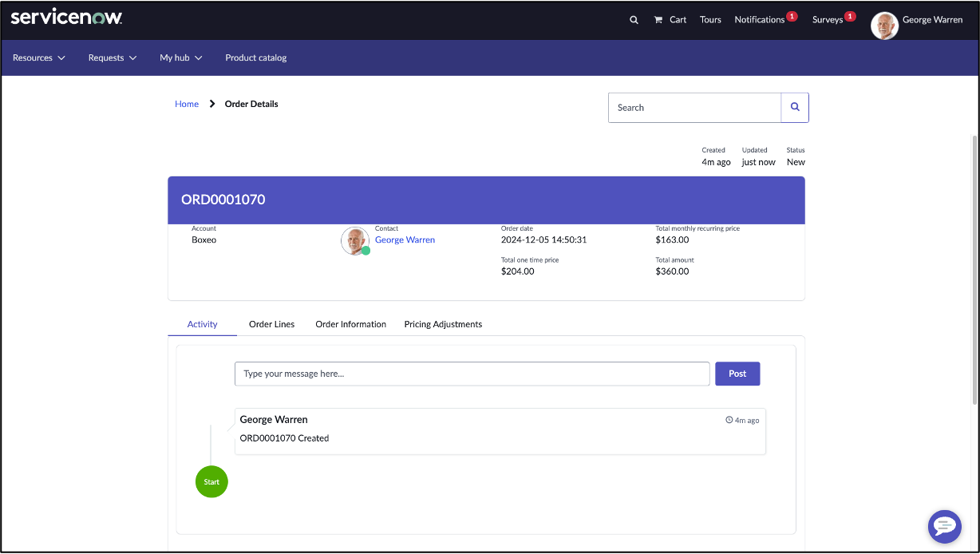Switch to the Pricing Adjustments tab
The height and width of the screenshot is (554, 980).
point(443,324)
